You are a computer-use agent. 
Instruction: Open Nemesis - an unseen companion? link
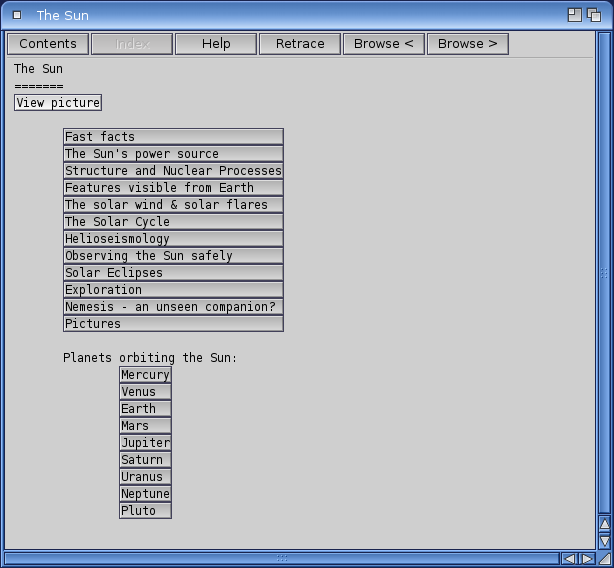[x=173, y=307]
